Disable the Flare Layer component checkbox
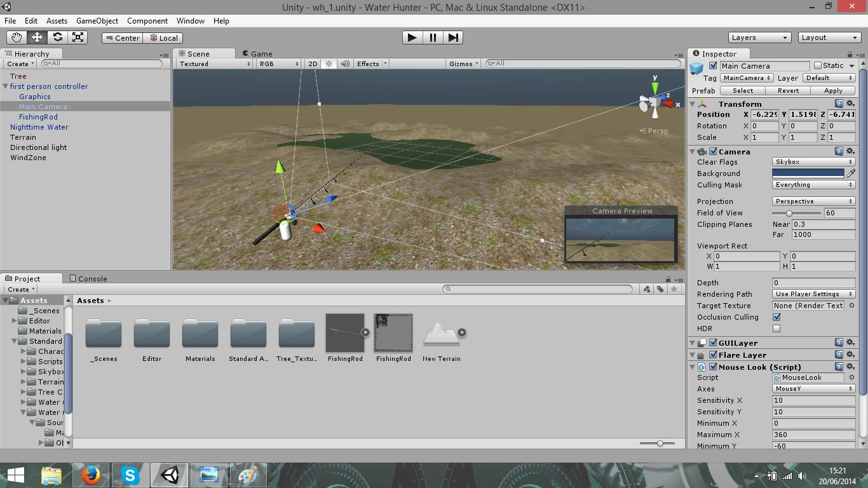Viewport: 868px width, 488px height. 713,355
